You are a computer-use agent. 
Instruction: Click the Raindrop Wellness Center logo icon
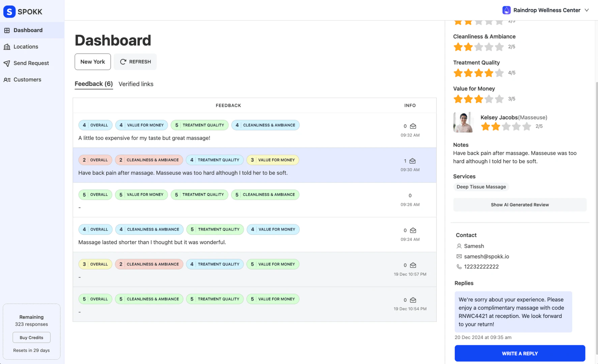[506, 10]
